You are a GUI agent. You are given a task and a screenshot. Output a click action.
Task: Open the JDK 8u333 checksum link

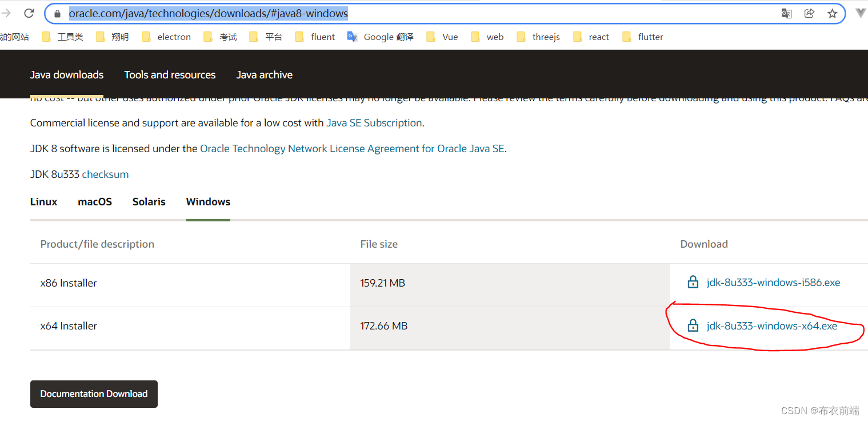pyautogui.click(x=105, y=174)
